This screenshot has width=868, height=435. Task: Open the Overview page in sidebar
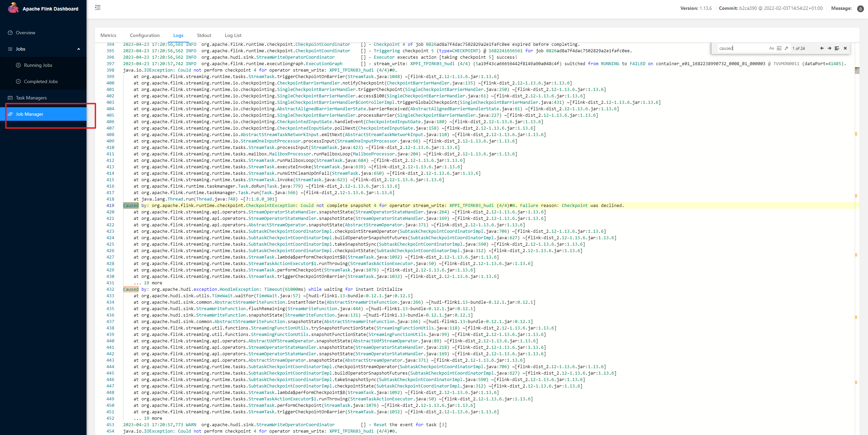tap(43, 33)
